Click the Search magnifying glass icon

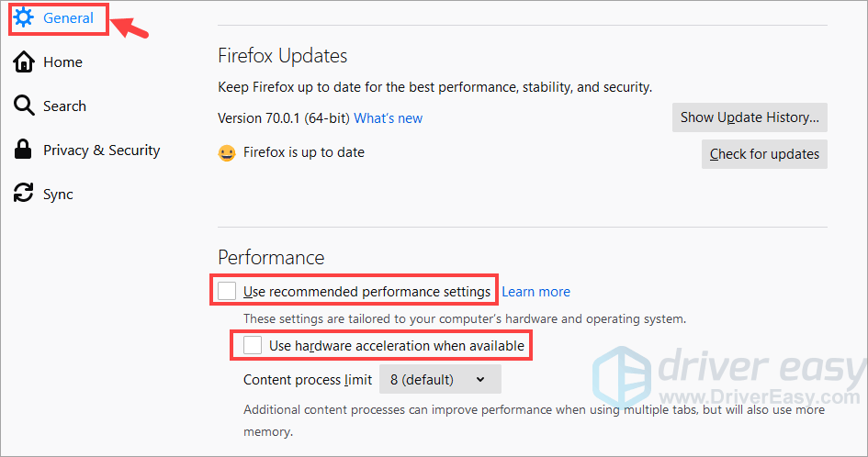tap(24, 106)
